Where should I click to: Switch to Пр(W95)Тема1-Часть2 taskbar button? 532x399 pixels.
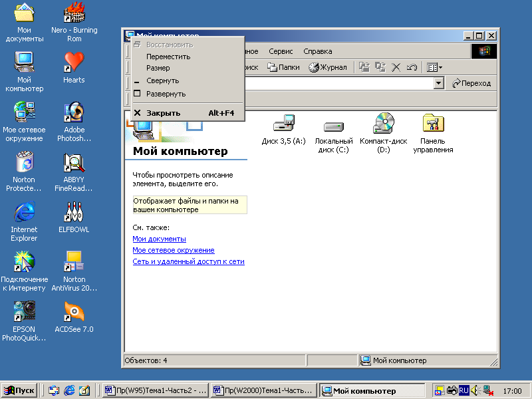coord(156,390)
